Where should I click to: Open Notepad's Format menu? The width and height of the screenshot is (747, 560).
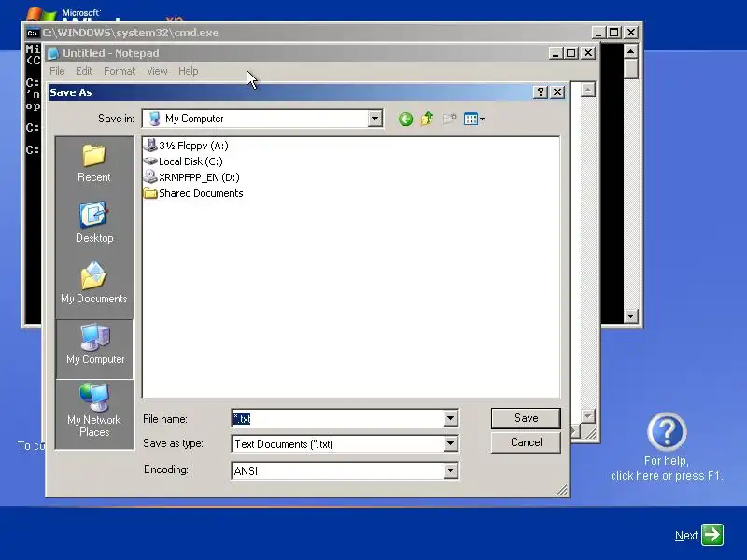[120, 71]
